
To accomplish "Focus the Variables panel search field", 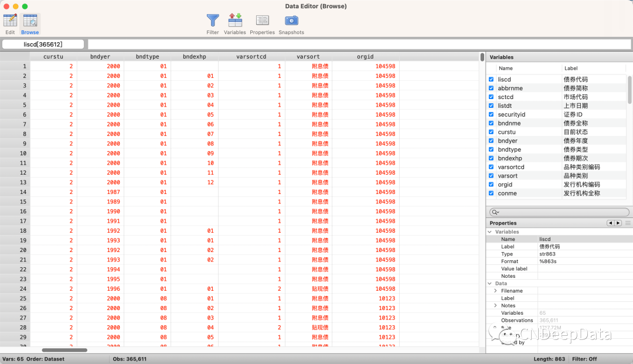I will pos(559,212).
